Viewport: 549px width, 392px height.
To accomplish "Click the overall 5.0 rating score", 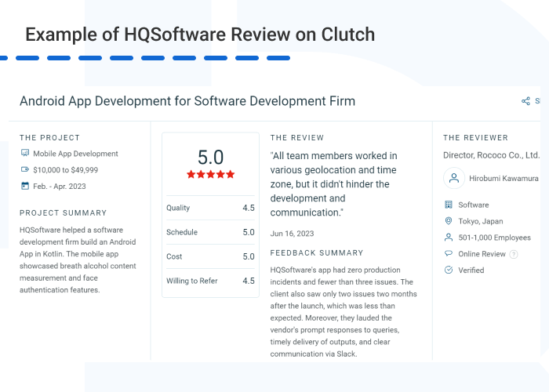I will coord(210,157).
